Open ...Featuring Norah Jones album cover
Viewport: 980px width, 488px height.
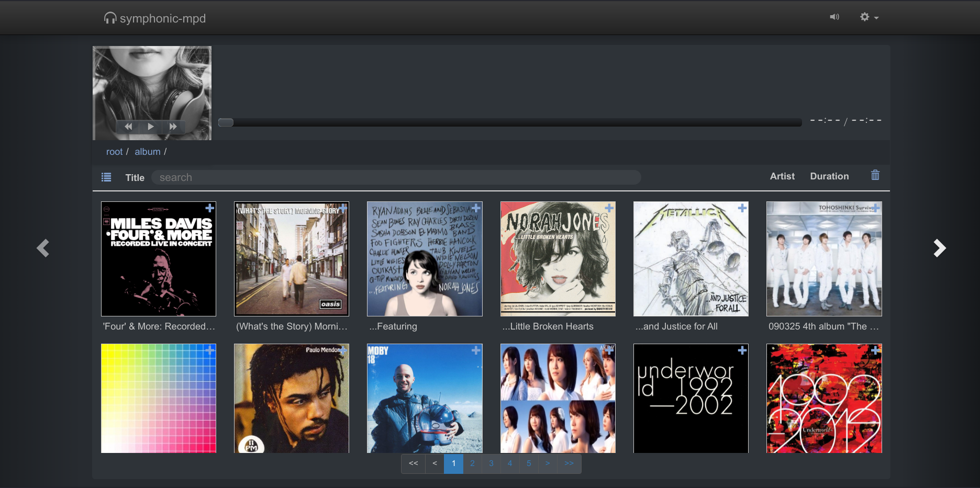425,259
